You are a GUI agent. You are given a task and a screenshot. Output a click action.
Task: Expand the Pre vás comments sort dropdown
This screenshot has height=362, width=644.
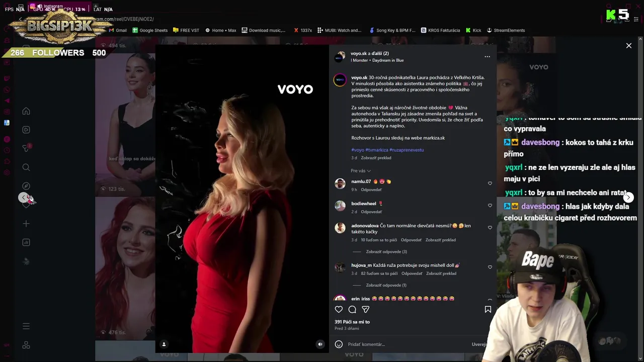[361, 171]
